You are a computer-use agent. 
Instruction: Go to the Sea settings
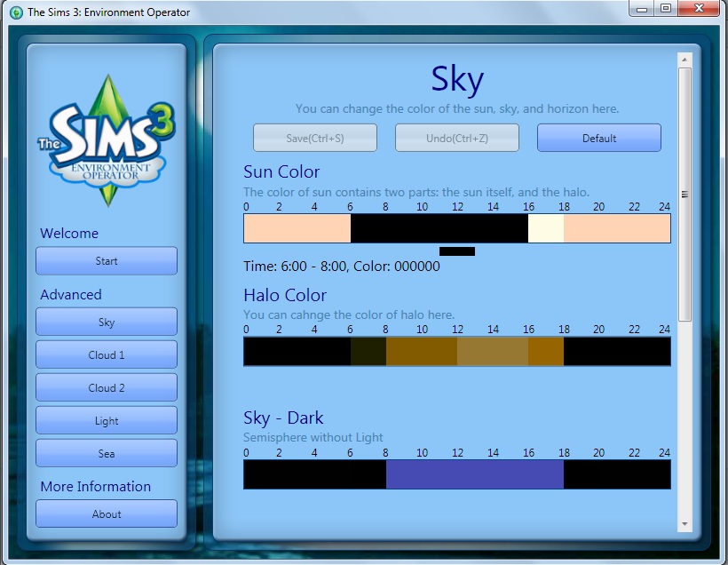point(107,453)
